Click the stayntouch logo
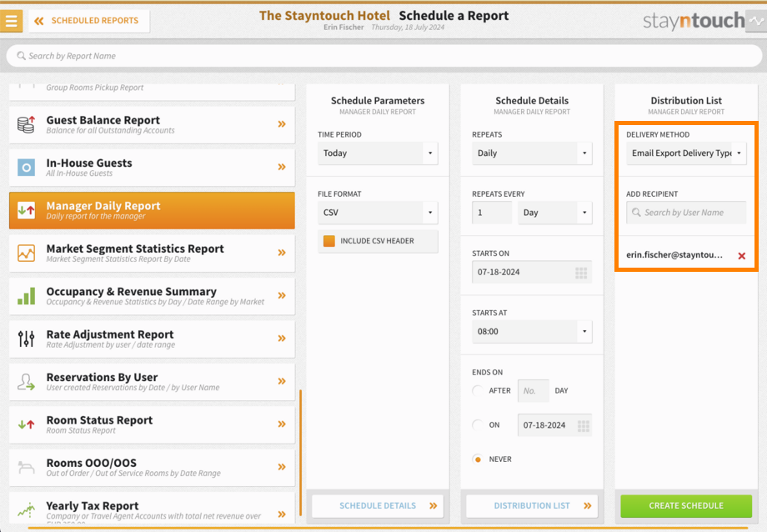767x532 pixels. 694,21
